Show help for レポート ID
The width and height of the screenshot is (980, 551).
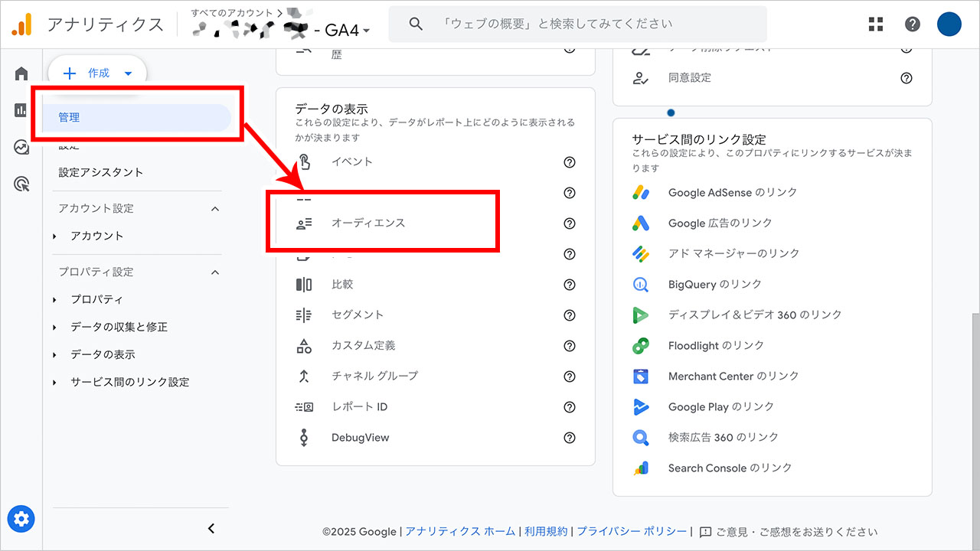[570, 407]
